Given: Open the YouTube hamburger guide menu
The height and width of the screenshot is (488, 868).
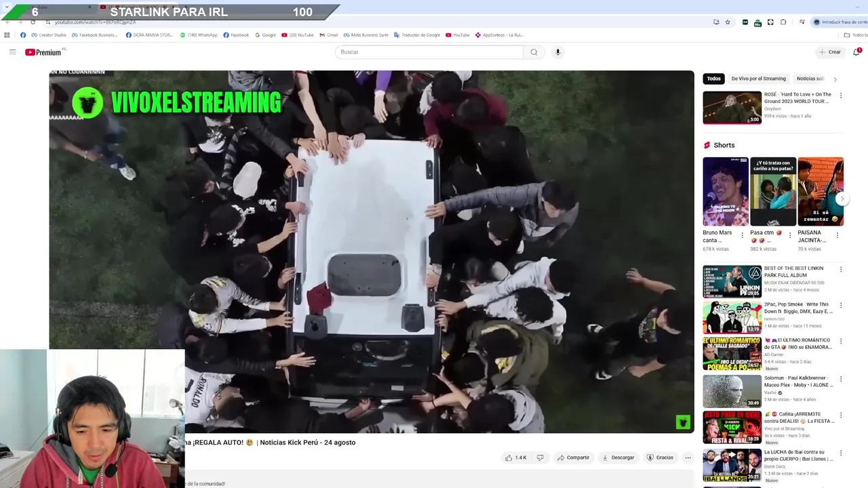Looking at the screenshot, I should [x=12, y=52].
